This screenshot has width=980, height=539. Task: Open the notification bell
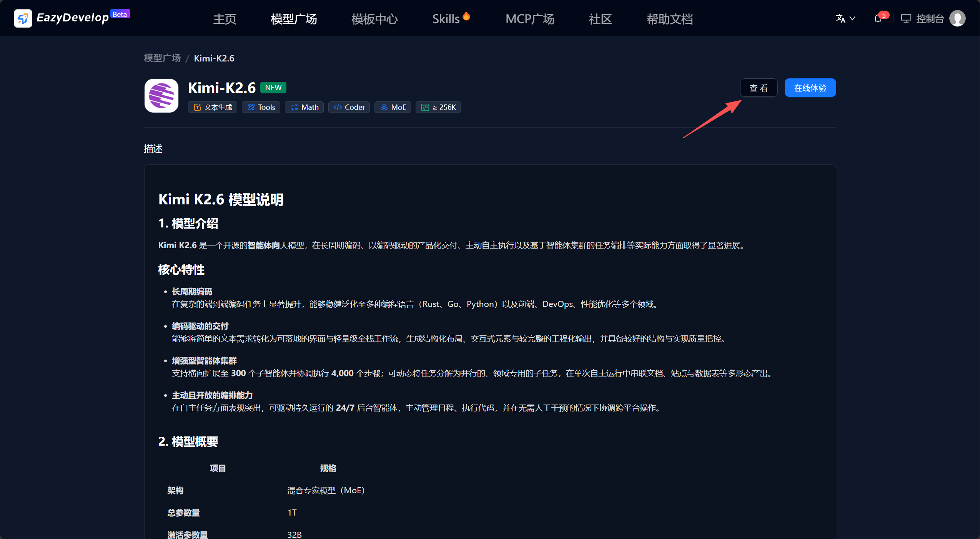[878, 19]
